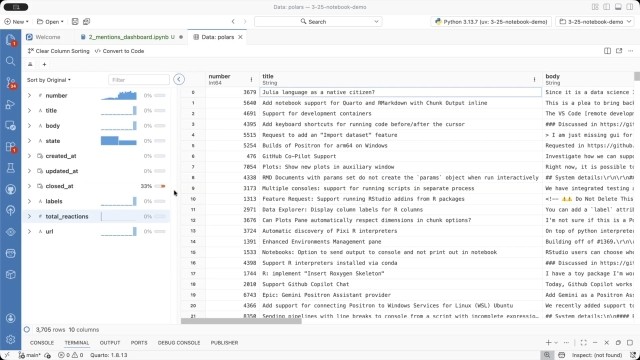Click errors and warnings count in status bar
This screenshot has width=640, height=360.
pos(71,355)
